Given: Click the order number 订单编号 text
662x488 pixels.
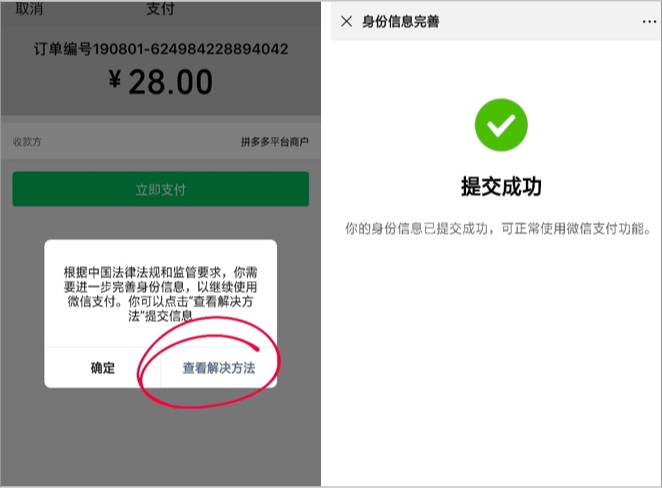Looking at the screenshot, I should (161, 49).
